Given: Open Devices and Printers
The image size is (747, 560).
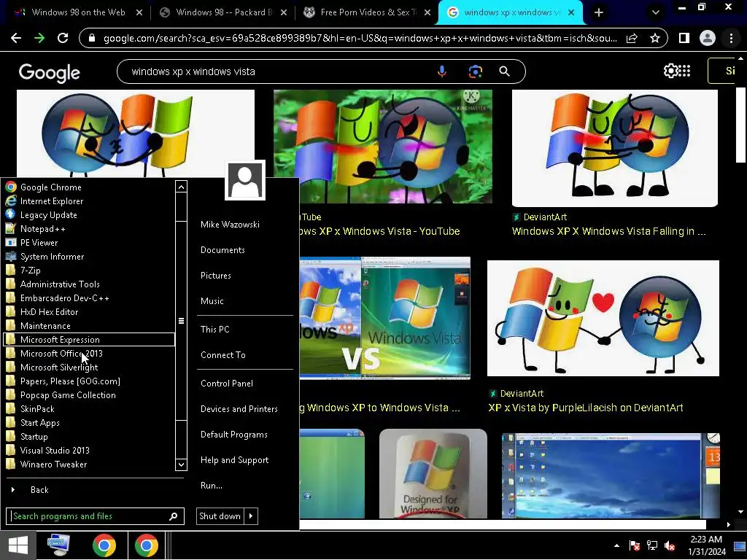Looking at the screenshot, I should pyautogui.click(x=239, y=409).
